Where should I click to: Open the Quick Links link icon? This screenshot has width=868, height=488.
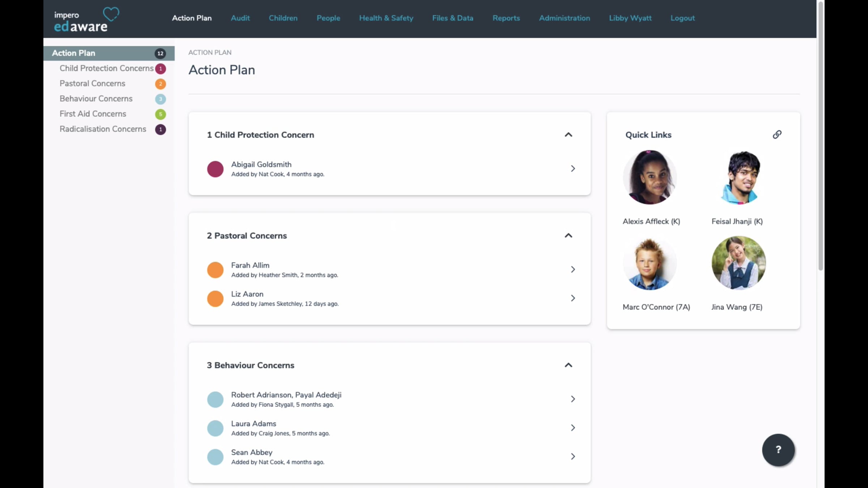click(x=777, y=134)
